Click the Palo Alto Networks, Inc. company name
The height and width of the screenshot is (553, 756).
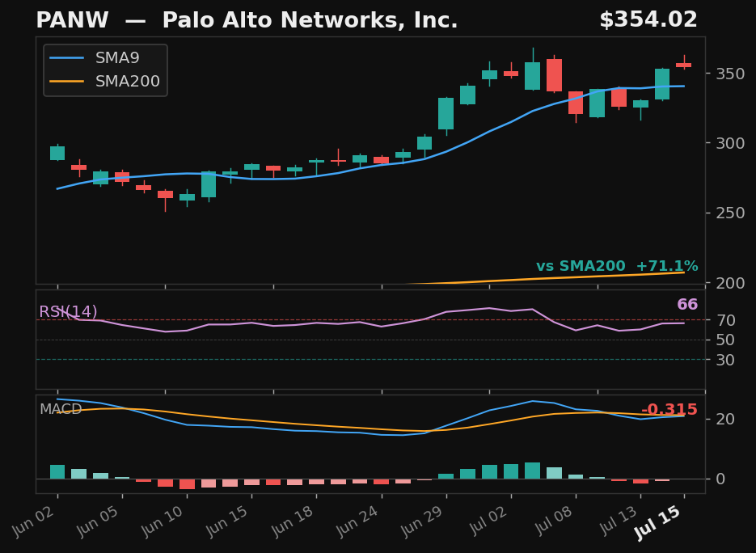[x=310, y=21]
